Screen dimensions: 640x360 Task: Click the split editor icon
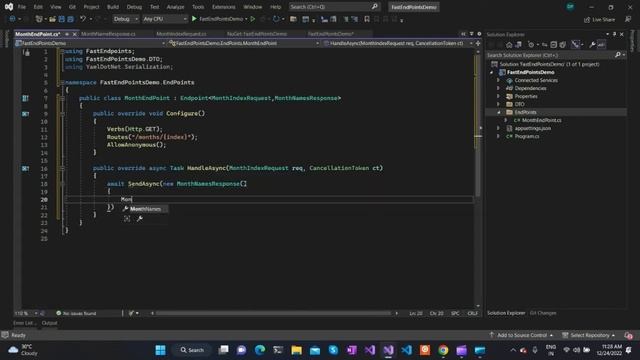coord(478,43)
